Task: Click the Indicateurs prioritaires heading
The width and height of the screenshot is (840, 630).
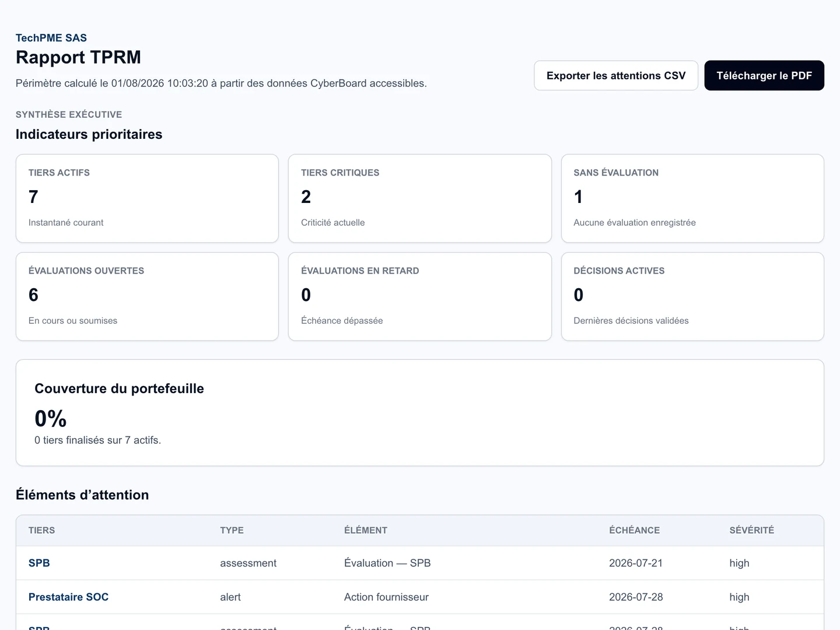Action: (89, 134)
